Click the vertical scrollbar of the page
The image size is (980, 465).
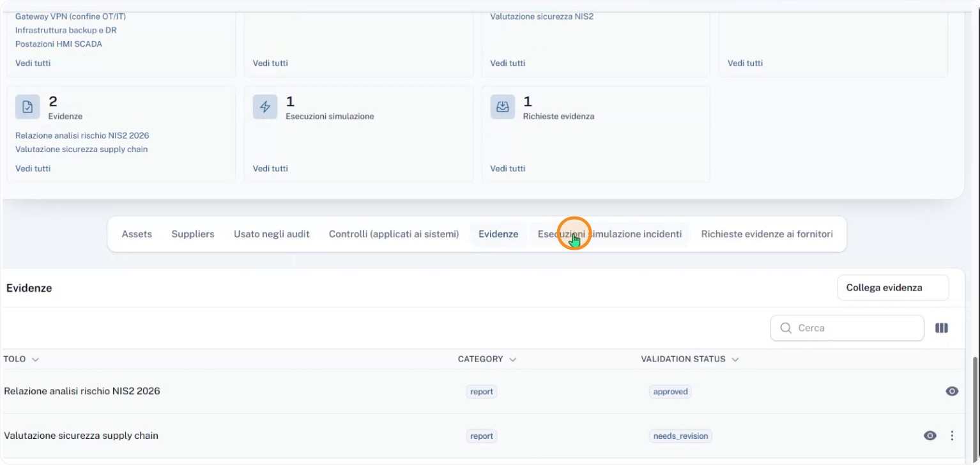(x=974, y=409)
